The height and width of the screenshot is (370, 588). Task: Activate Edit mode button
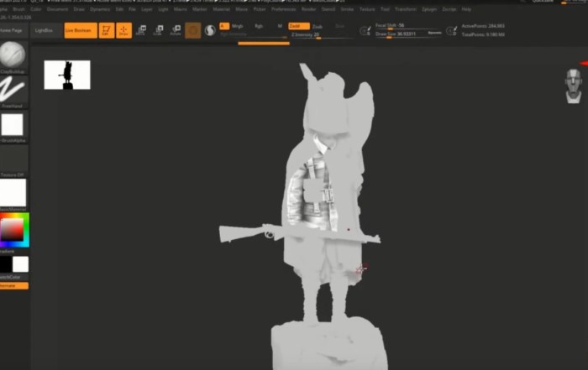tap(107, 30)
